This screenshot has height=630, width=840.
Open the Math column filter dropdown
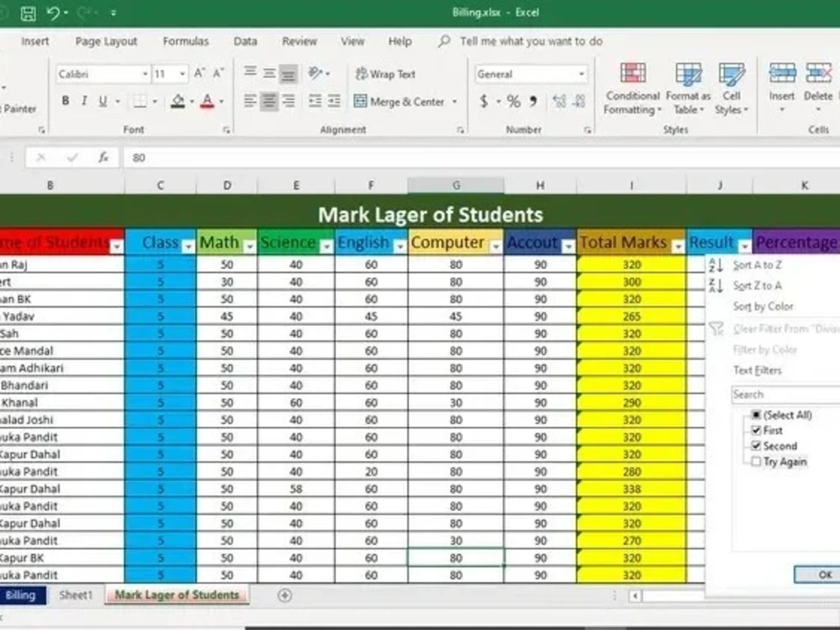pos(249,246)
